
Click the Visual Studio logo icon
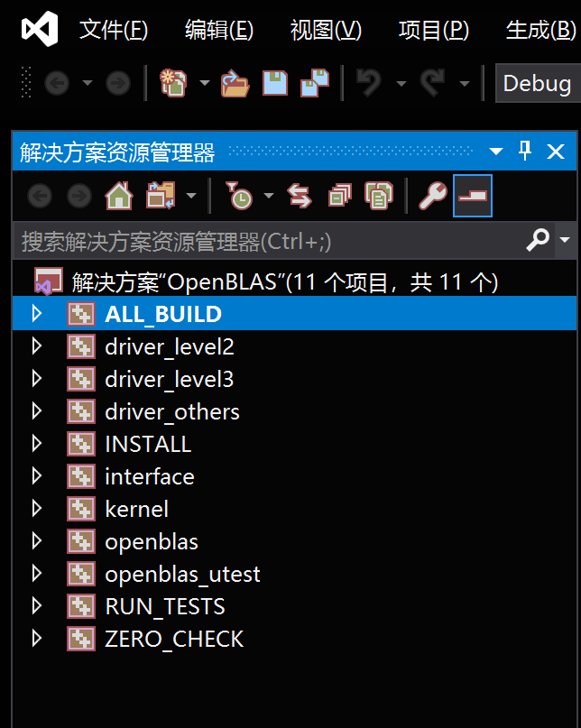40,29
